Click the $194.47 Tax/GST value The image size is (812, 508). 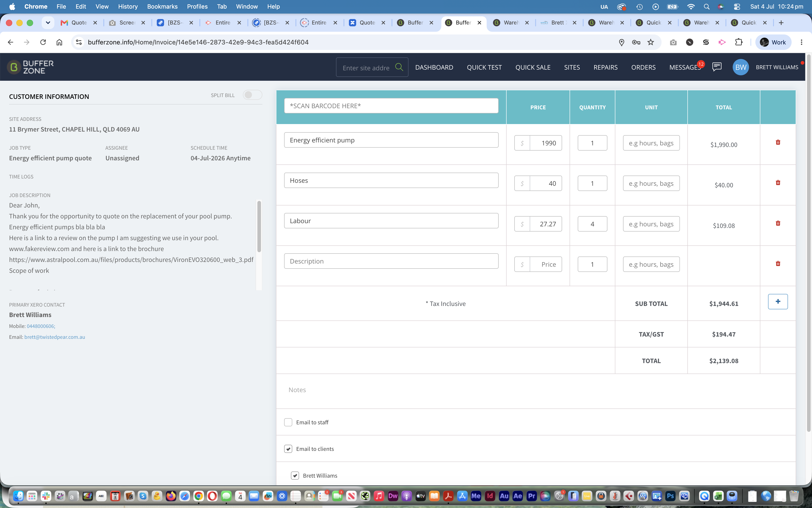click(723, 334)
